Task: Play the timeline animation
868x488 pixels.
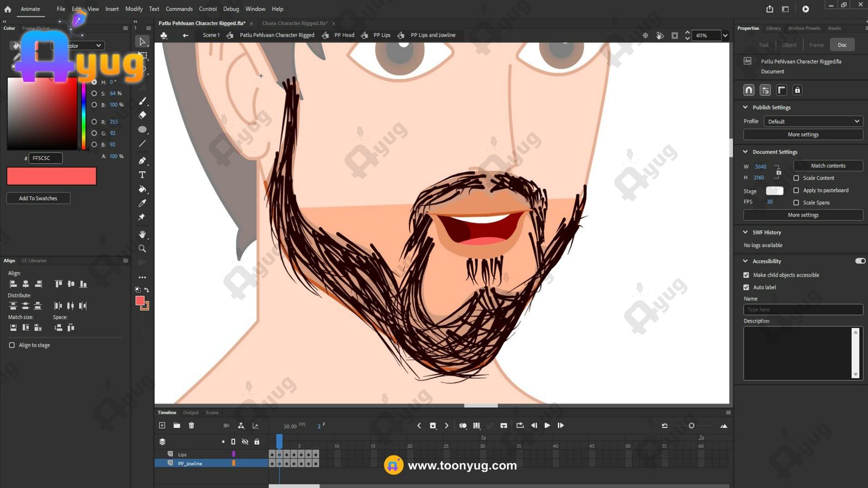Action: [x=547, y=426]
